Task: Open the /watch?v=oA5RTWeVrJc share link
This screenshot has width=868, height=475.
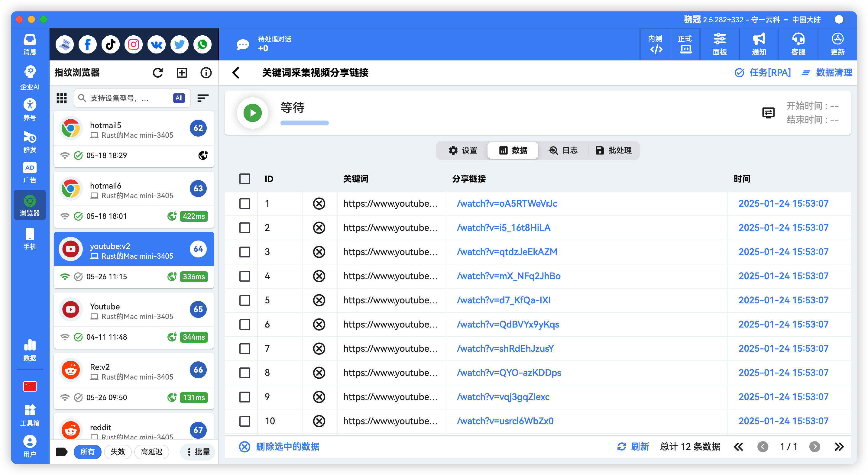Action: pos(507,203)
